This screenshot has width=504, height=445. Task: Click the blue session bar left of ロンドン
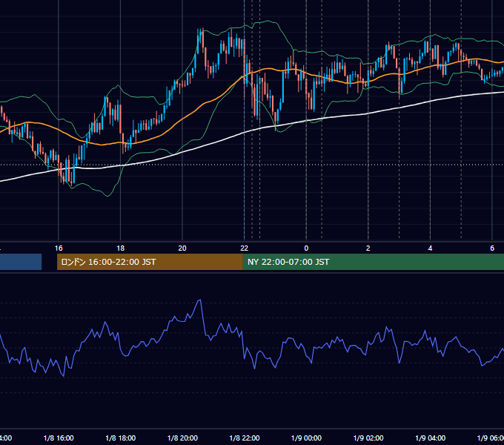[x=21, y=262]
